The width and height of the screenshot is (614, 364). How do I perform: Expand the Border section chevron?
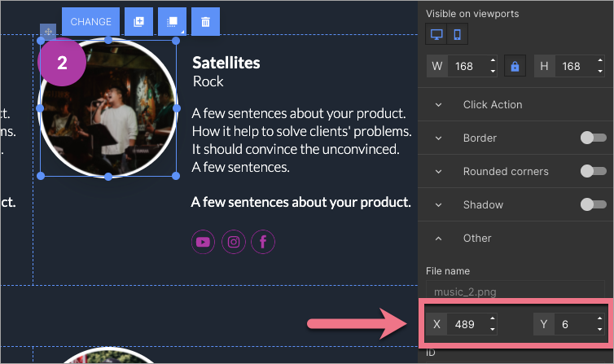[x=439, y=138]
